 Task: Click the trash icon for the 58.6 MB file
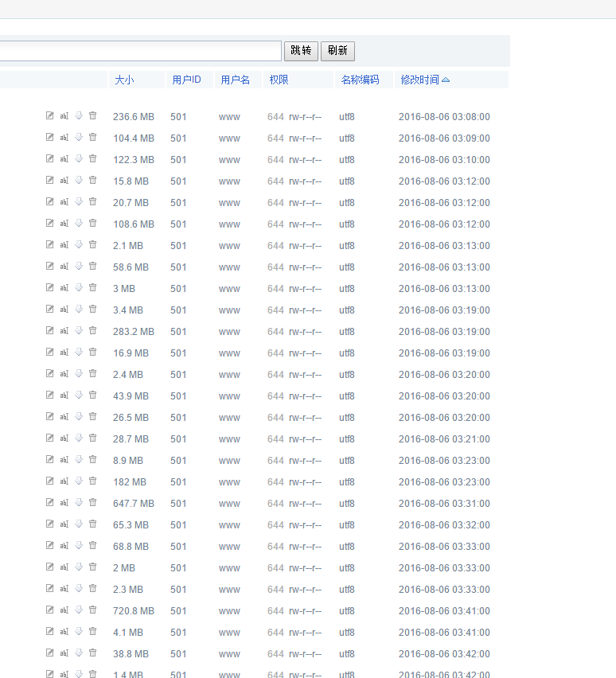coord(92,267)
